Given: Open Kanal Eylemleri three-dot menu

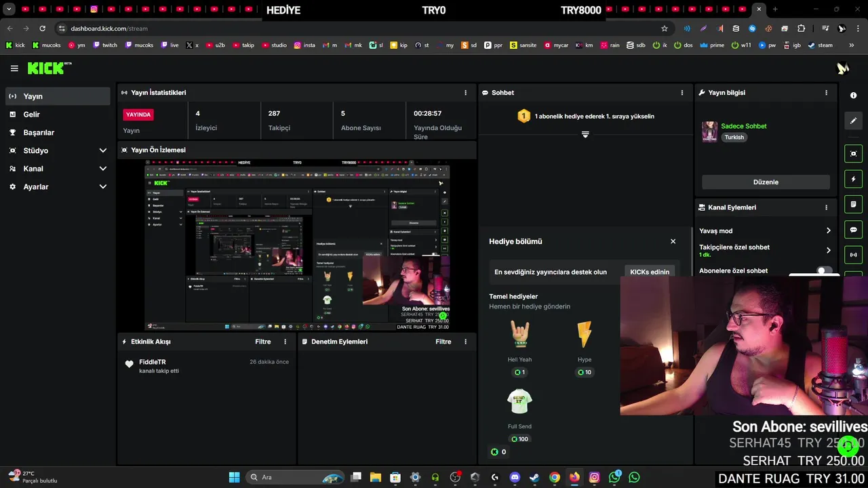Looking at the screenshot, I should 826,207.
